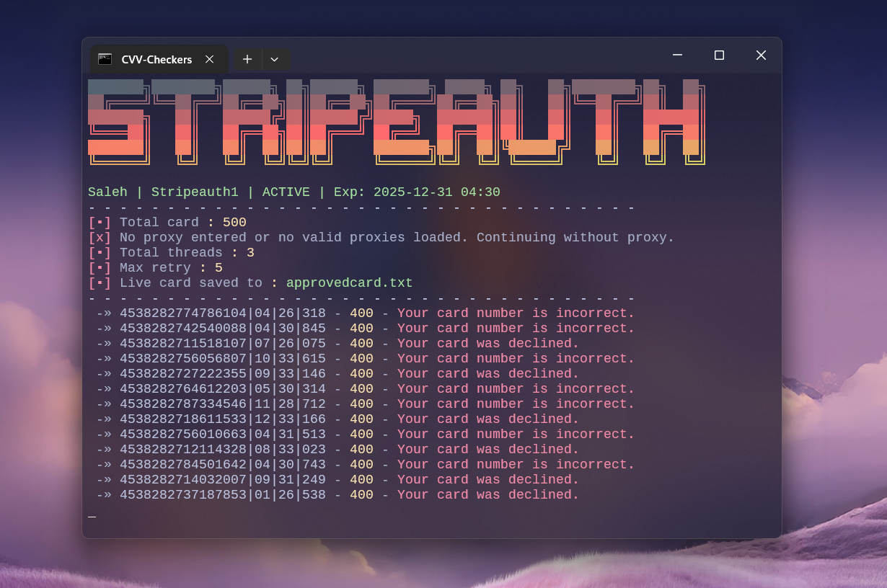Click the approvedcard.txt file name
The image size is (887, 588).
point(350,283)
